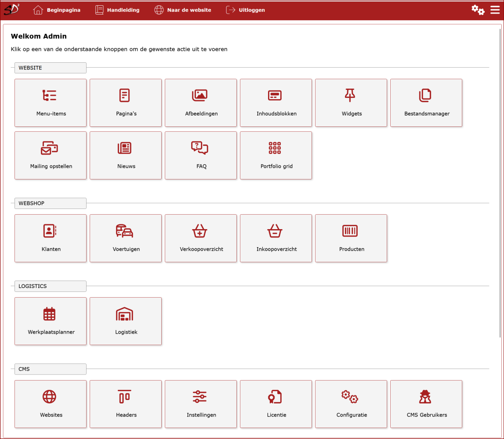
Task: Open the Licentie certificate tile
Action: click(276, 404)
